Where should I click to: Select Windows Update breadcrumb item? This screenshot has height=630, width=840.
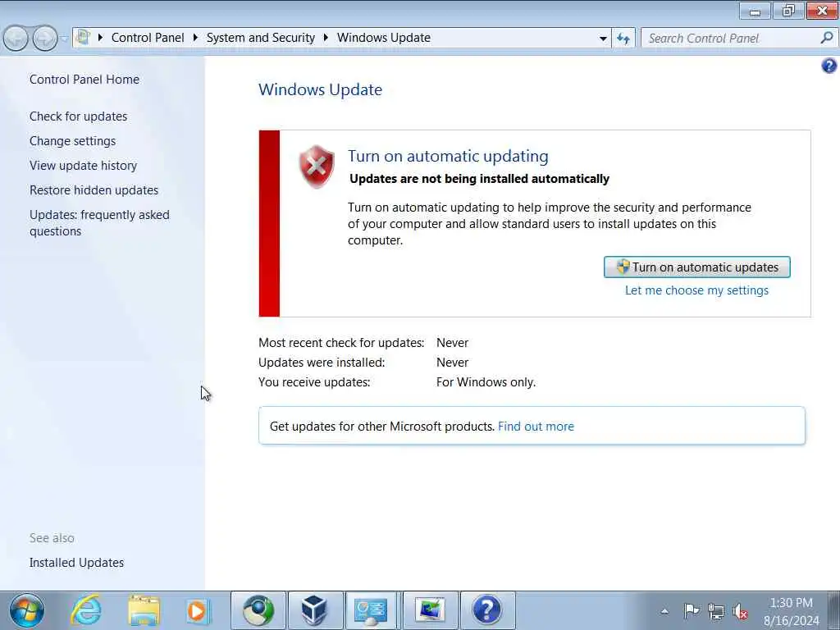[384, 38]
